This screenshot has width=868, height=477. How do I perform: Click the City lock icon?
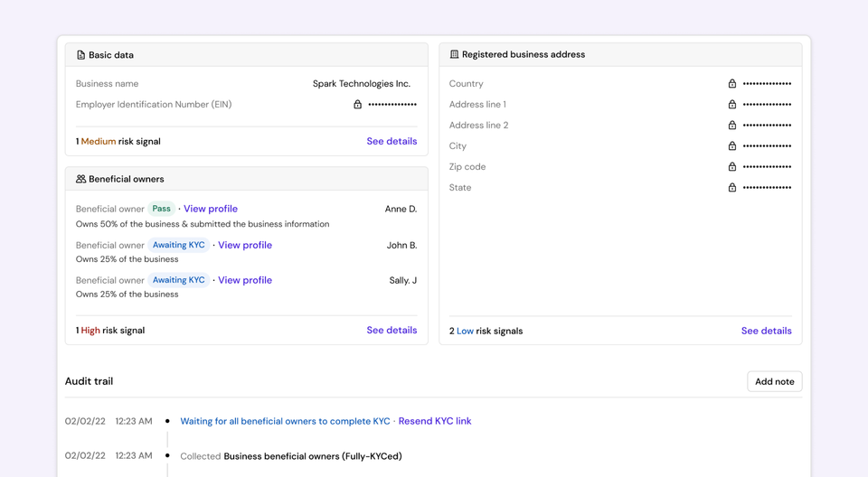click(x=731, y=145)
